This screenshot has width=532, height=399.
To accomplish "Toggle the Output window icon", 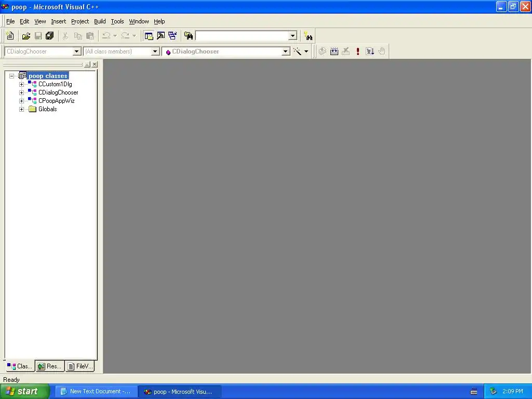I will [x=161, y=36].
